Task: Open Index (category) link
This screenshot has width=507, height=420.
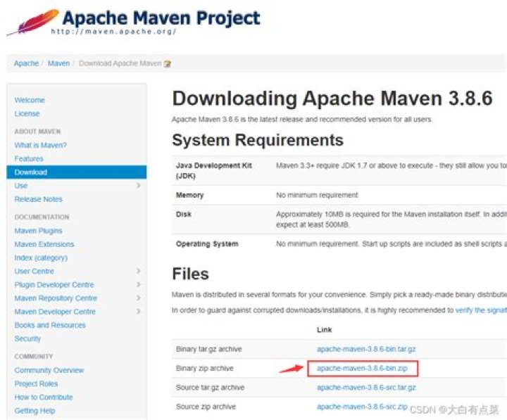Action: pyautogui.click(x=41, y=257)
